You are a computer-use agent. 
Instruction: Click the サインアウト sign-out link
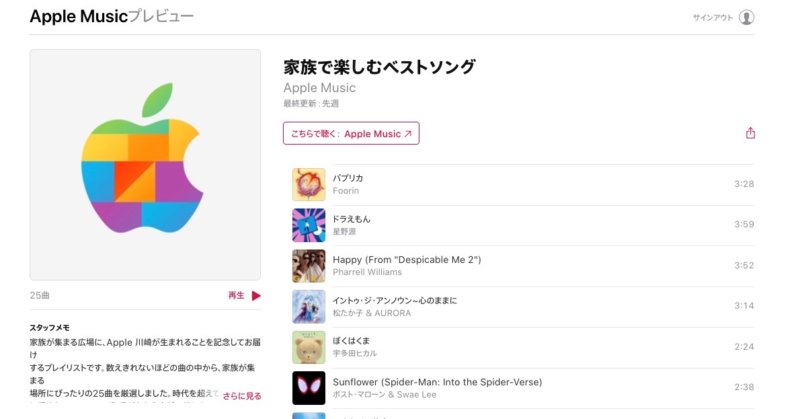[x=713, y=17]
